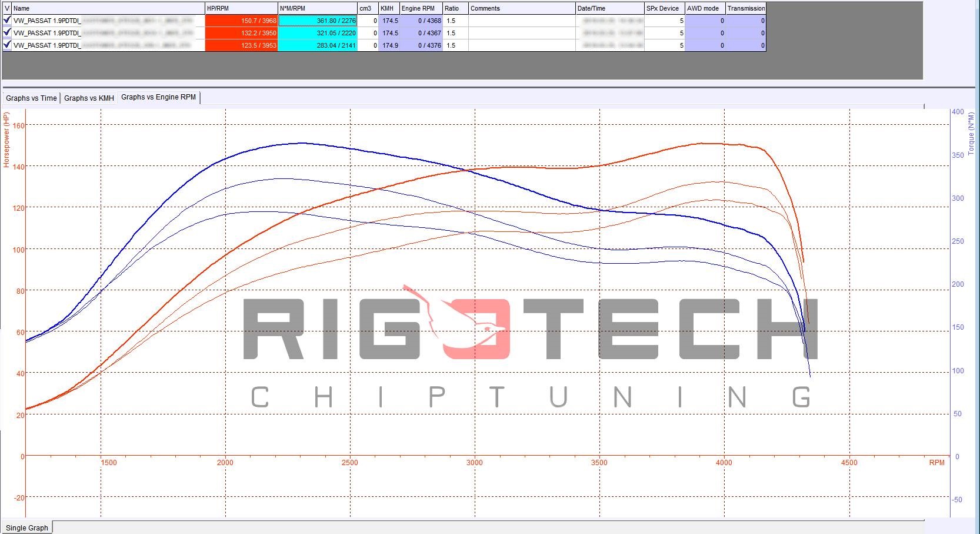Click the Torque (N*M) axis label
Screen dimensions: 980x534
coord(971,134)
